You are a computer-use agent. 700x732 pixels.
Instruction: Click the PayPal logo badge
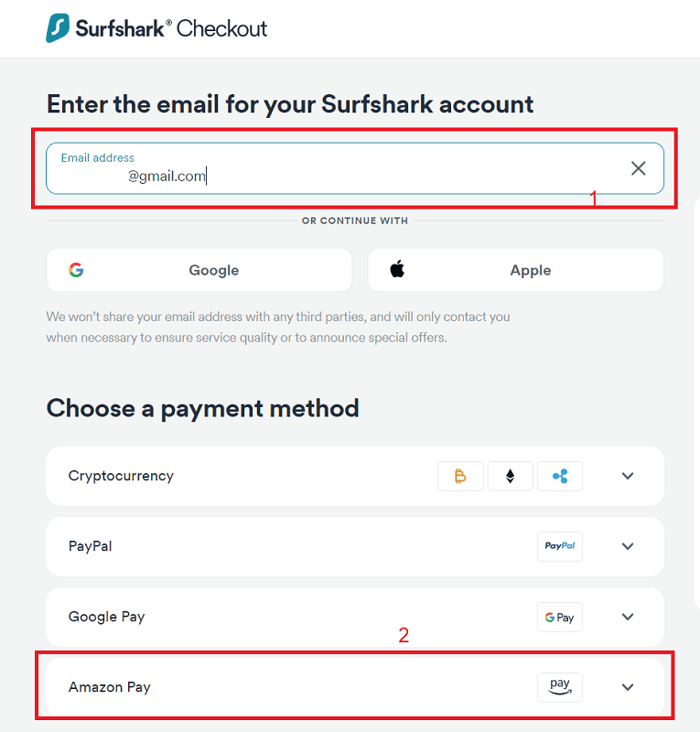pyautogui.click(x=559, y=546)
